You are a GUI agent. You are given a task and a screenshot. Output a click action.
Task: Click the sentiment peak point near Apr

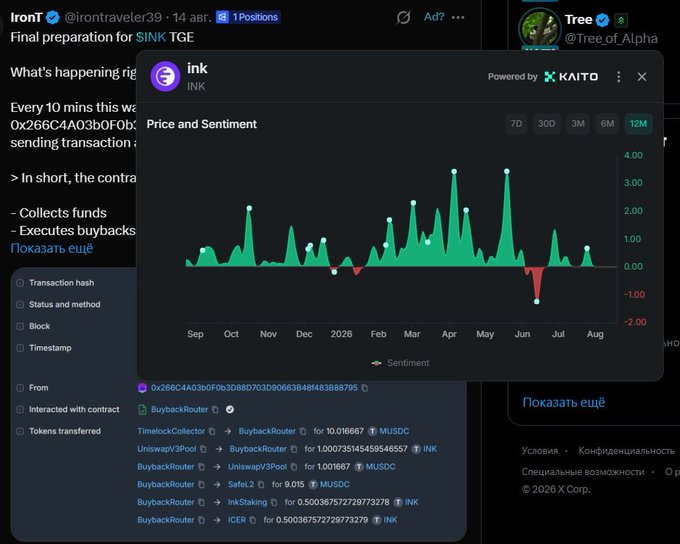coord(454,172)
